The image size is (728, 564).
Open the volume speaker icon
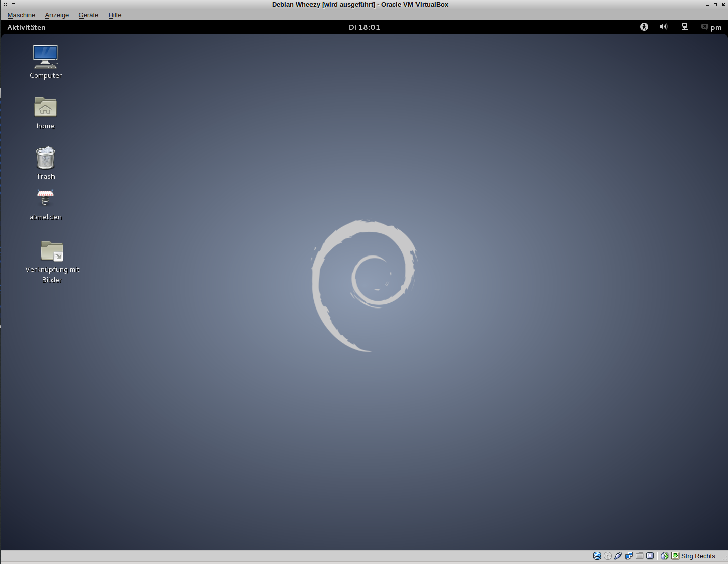pos(664,27)
